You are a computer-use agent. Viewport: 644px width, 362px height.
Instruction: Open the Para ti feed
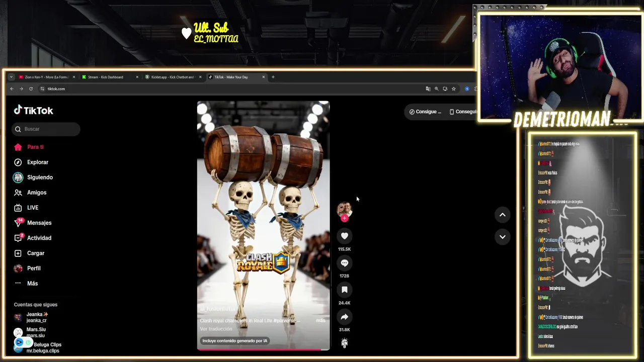(29, 147)
